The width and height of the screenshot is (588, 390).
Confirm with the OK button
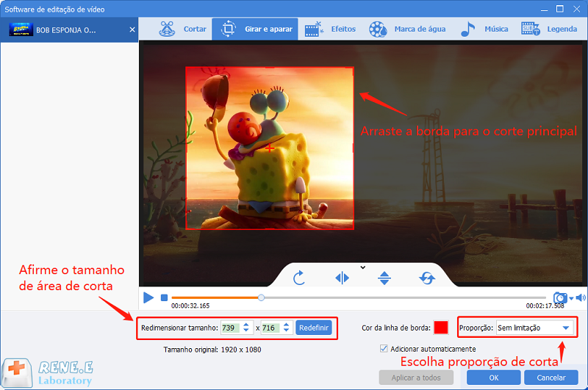click(x=493, y=378)
